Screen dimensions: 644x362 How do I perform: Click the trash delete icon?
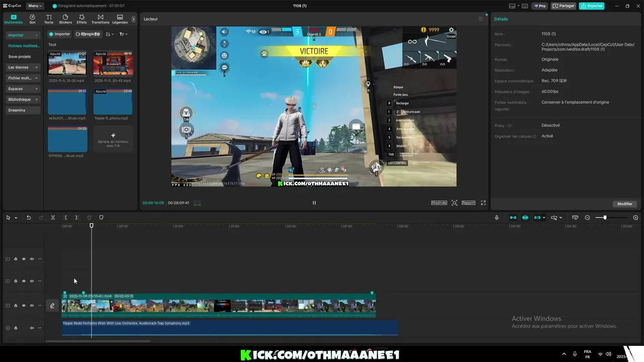tap(89, 218)
